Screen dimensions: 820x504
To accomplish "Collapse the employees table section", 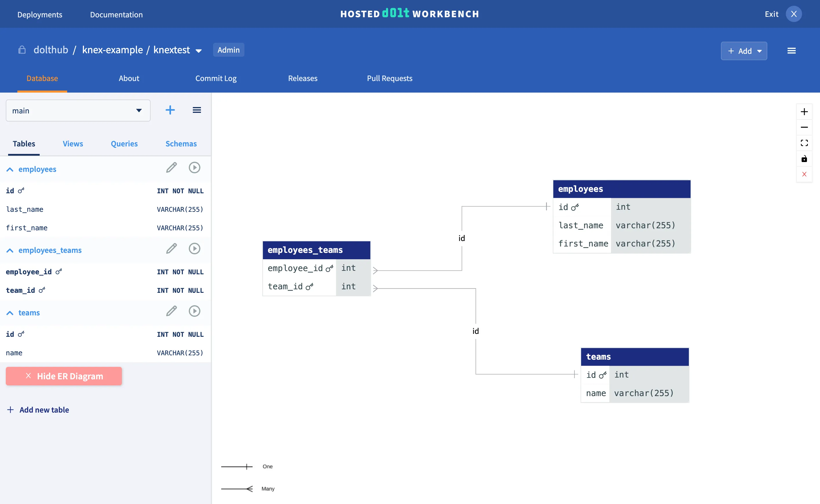I will [x=10, y=169].
